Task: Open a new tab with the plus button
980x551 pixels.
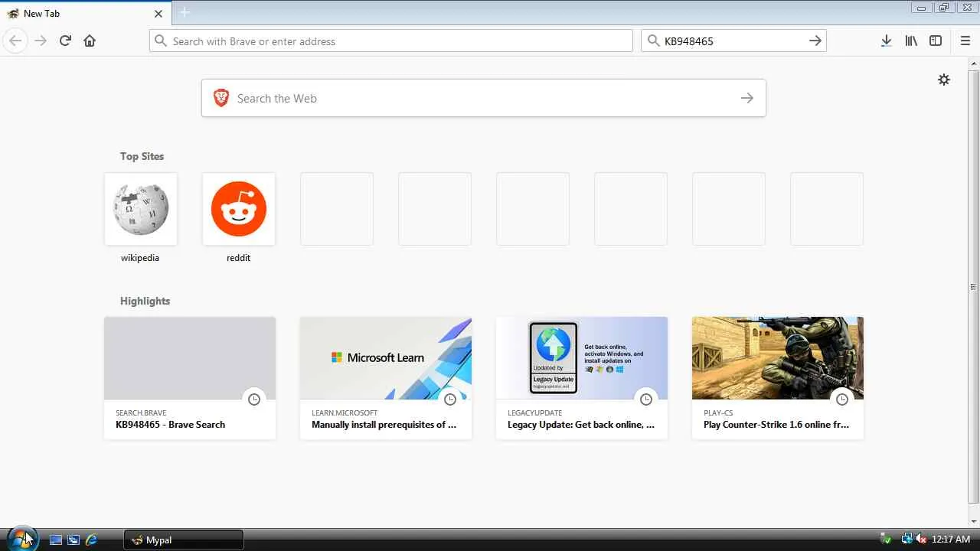Action: tap(185, 12)
